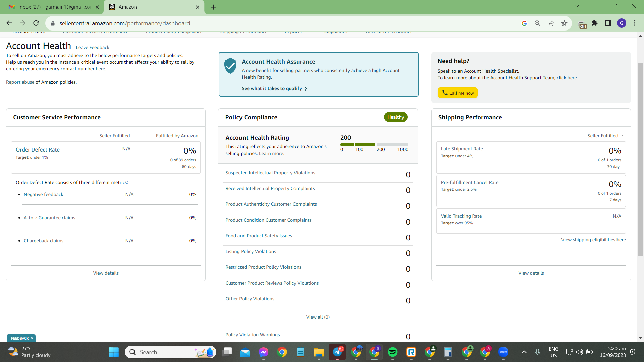Click View shipping eligibilities here
Screen dimensions: 644x362
pyautogui.click(x=593, y=240)
